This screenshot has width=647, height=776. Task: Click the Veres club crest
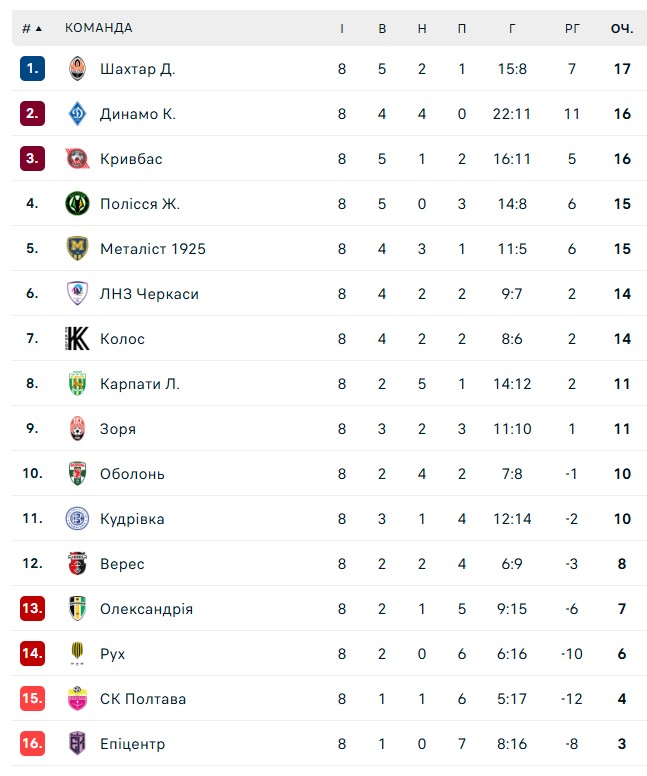pos(77,564)
